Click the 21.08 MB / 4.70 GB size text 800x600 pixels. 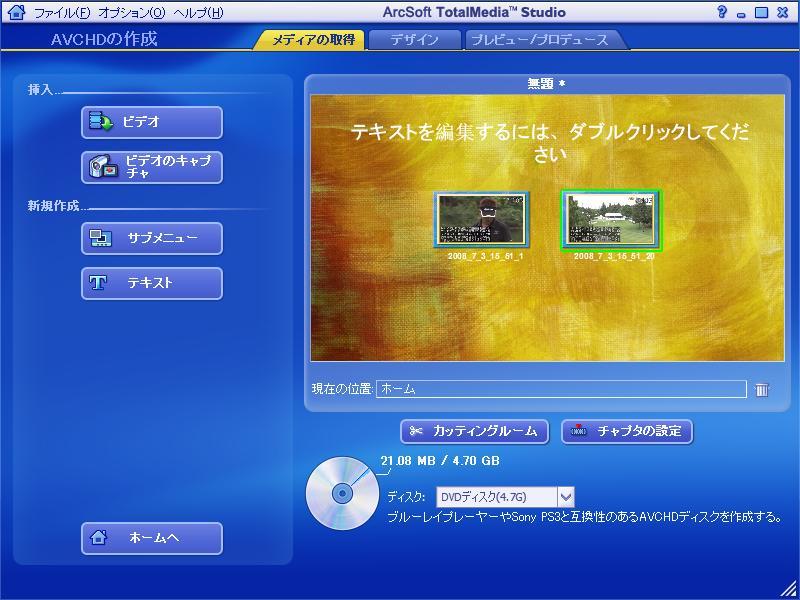tap(440, 461)
